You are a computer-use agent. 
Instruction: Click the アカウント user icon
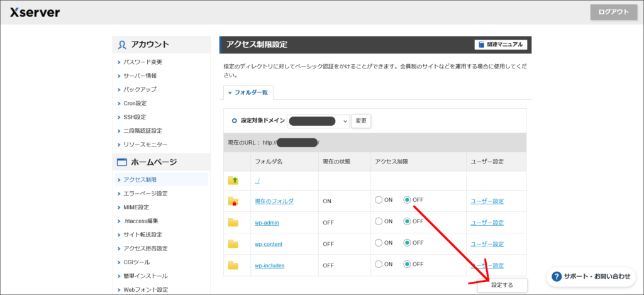coord(122,45)
